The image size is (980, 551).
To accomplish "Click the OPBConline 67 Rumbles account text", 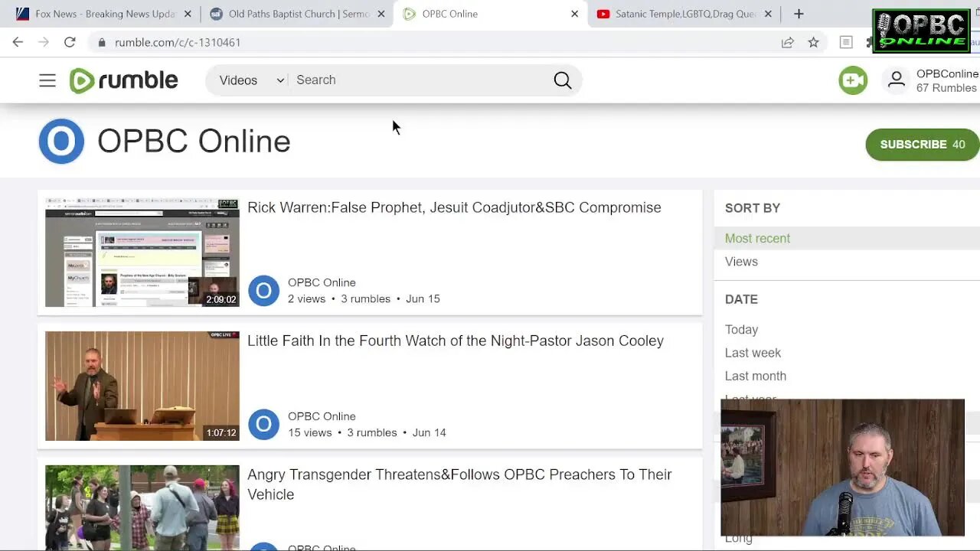I will (947, 80).
